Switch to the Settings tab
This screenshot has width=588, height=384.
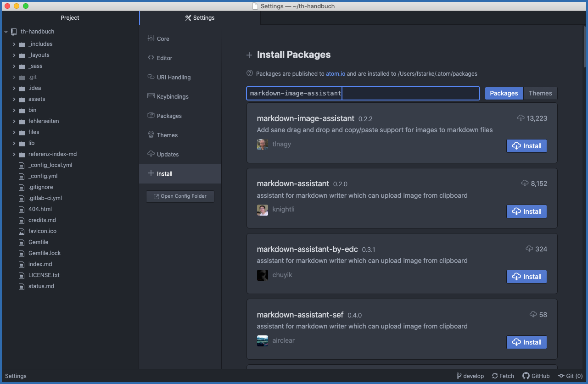click(x=200, y=18)
